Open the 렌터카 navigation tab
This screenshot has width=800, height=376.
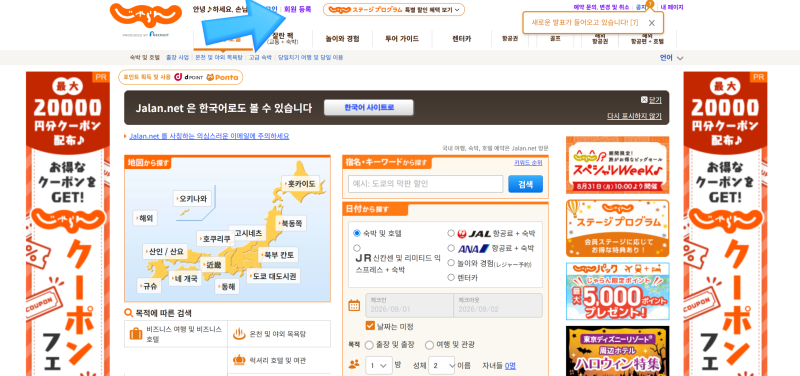pyautogui.click(x=461, y=39)
